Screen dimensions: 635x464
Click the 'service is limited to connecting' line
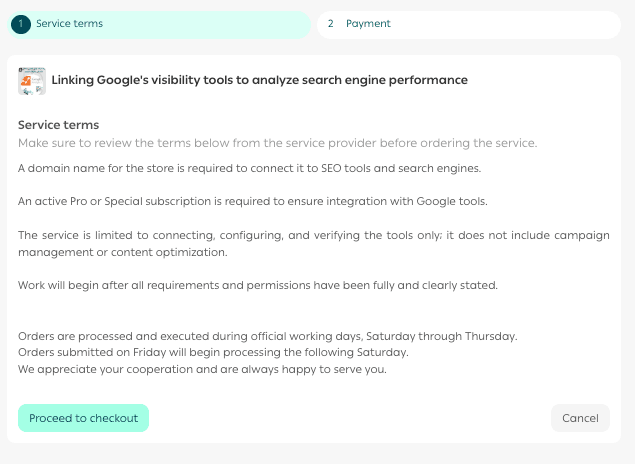point(313,235)
